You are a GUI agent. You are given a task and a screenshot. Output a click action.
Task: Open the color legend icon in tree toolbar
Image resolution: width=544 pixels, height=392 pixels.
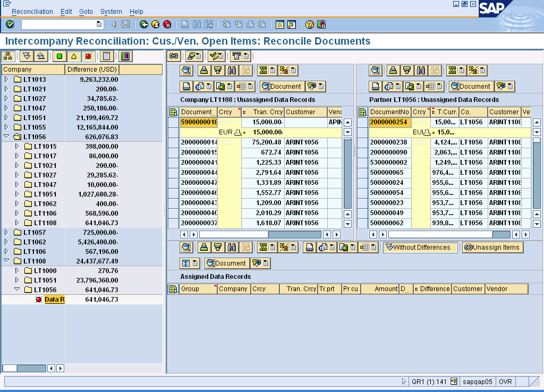[125, 56]
